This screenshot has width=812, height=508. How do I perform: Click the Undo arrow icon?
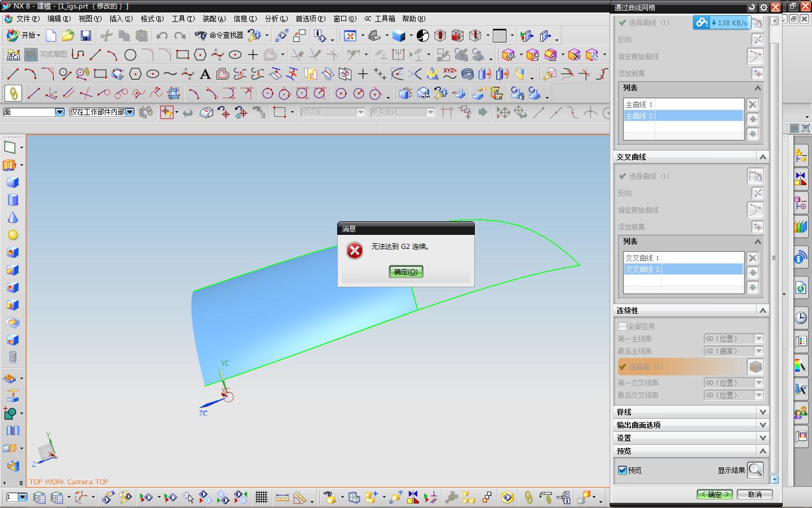(162, 36)
